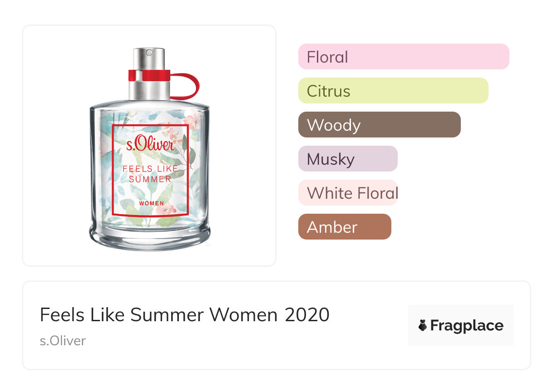
Task: Select the Amber accord bar
Action: (344, 227)
